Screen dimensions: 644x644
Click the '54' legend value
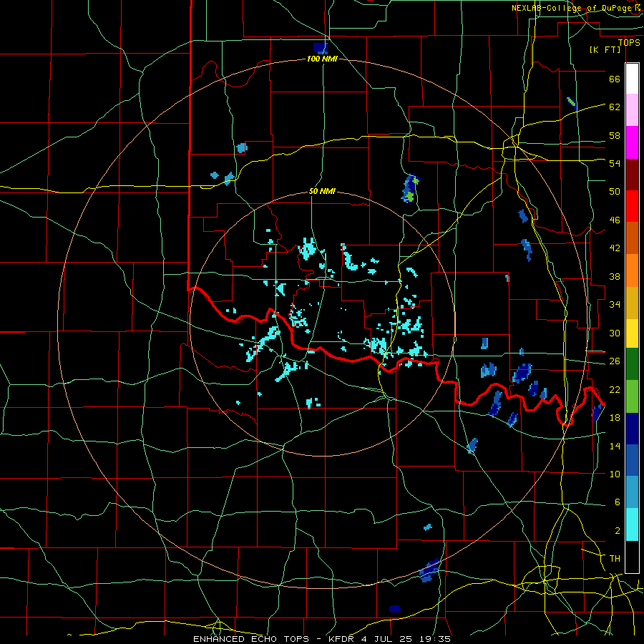[x=615, y=163]
